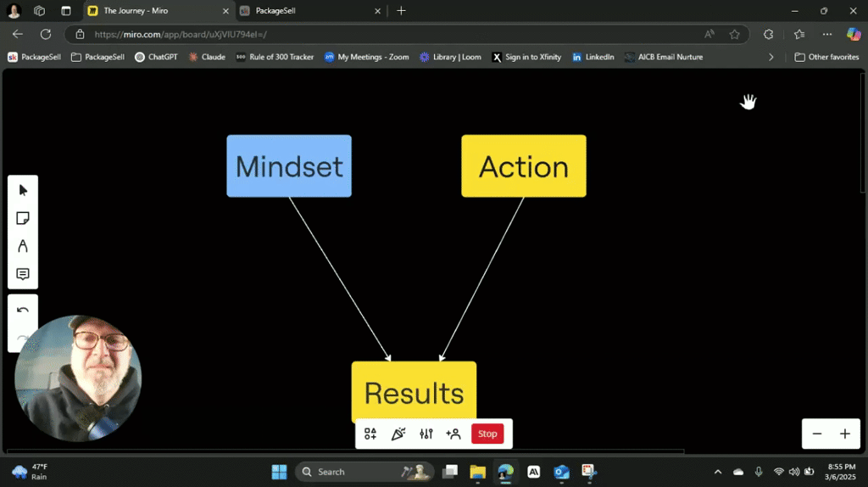Open the weather widget showing 47°F Rain

coord(31,472)
